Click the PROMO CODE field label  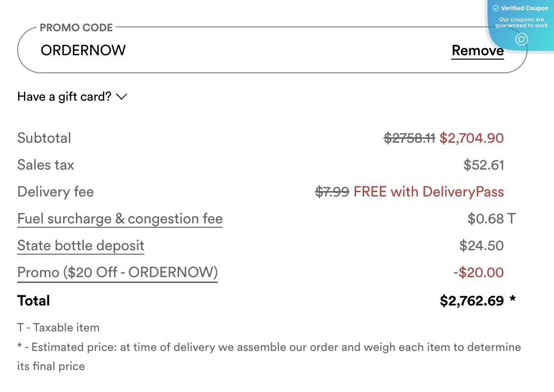76,28
